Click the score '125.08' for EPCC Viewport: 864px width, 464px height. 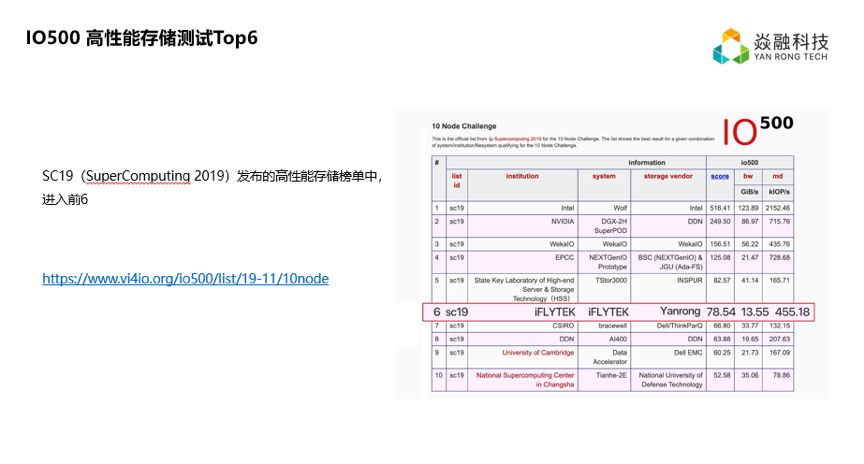point(720,257)
